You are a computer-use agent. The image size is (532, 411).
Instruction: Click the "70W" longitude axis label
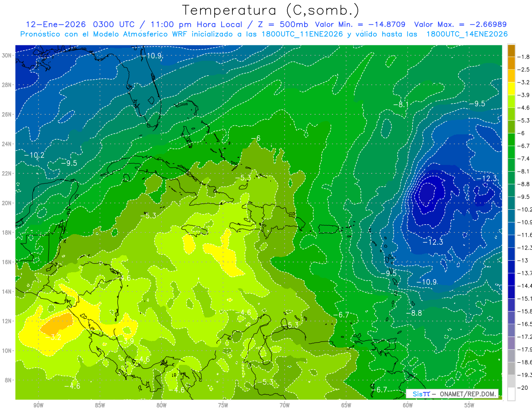tap(285, 406)
